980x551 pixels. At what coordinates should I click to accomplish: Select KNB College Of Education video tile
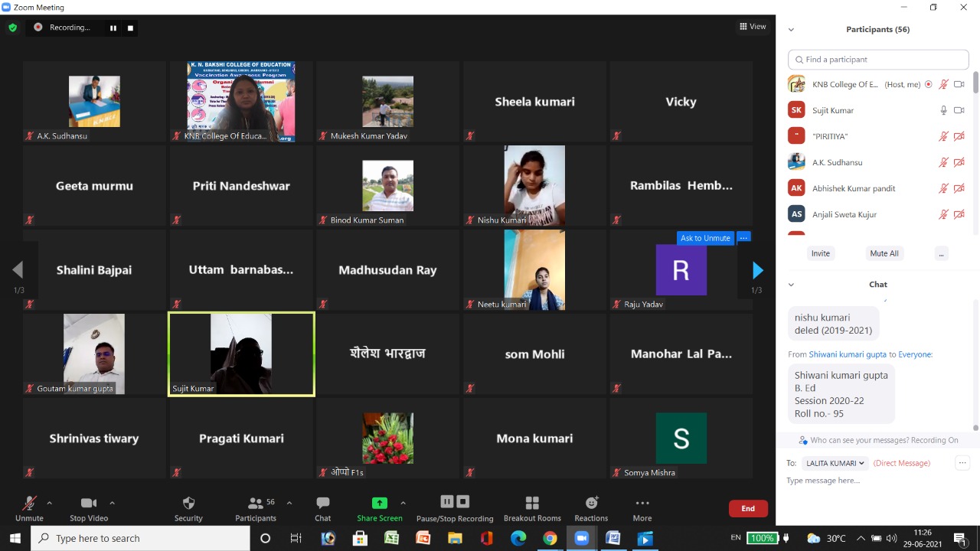pyautogui.click(x=241, y=101)
